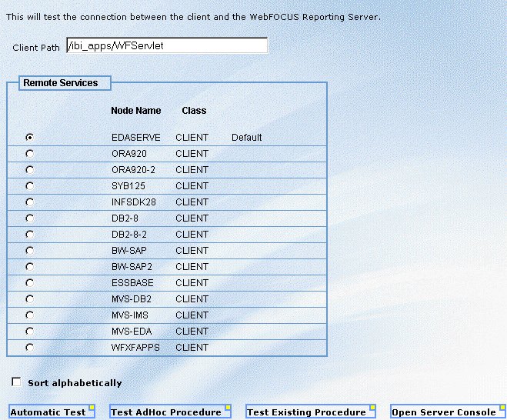Select the BW-SAP radio button
This screenshot has height=420, width=507.
point(30,251)
